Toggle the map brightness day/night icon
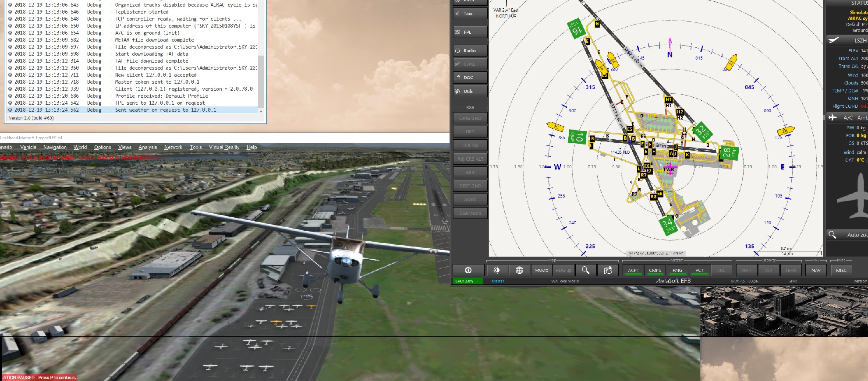This screenshot has width=868, height=381. (496, 270)
